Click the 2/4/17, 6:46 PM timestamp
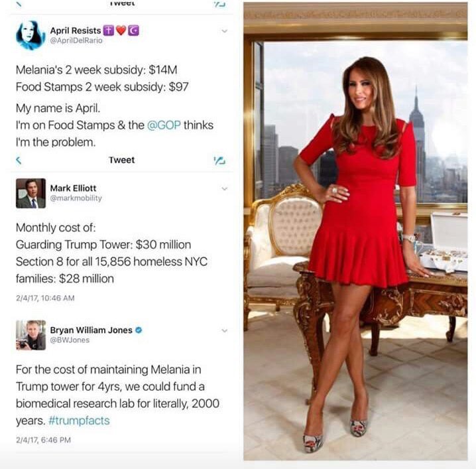This screenshot has width=476, height=469. tap(43, 440)
